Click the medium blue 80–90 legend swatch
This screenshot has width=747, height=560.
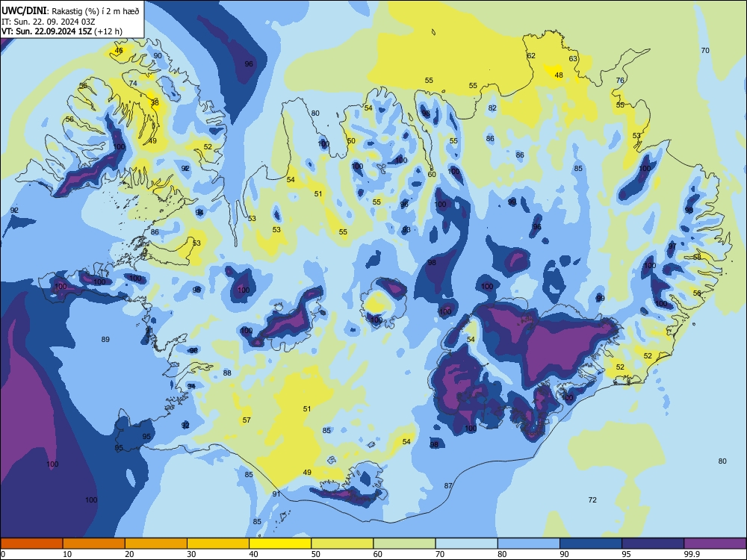pyautogui.click(x=529, y=544)
